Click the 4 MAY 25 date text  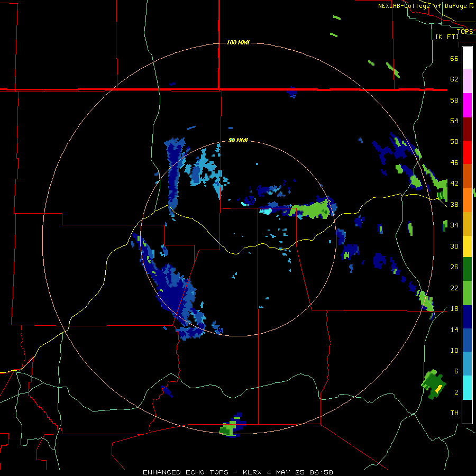tap(286, 472)
